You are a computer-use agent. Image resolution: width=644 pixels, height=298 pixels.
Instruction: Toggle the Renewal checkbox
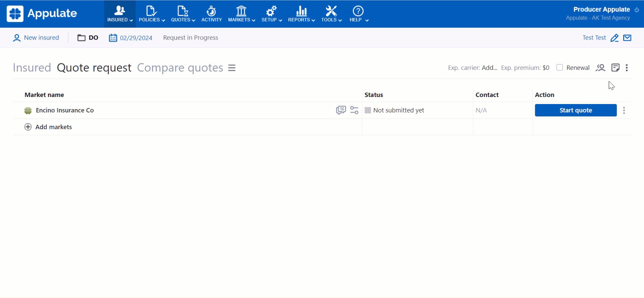coord(560,67)
